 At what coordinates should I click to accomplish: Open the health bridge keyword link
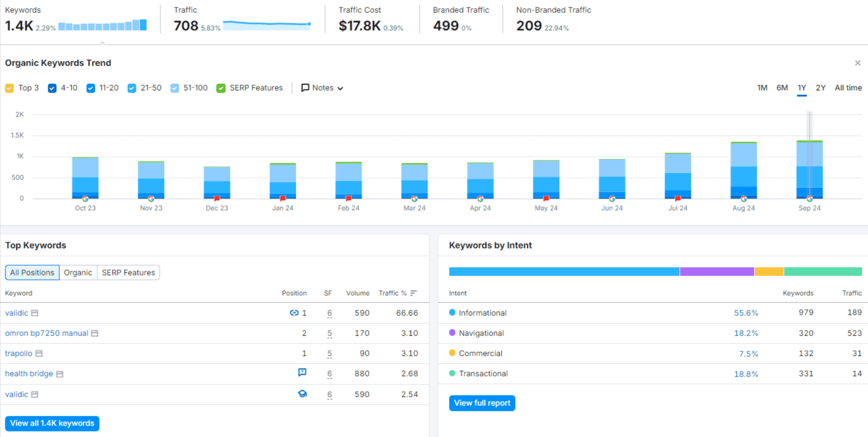click(29, 374)
